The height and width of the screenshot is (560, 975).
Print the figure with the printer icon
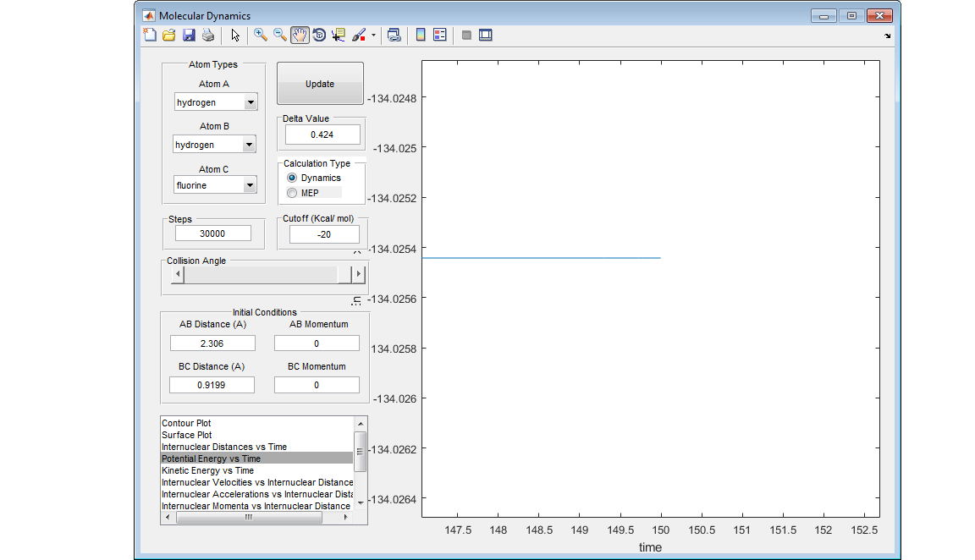click(207, 36)
